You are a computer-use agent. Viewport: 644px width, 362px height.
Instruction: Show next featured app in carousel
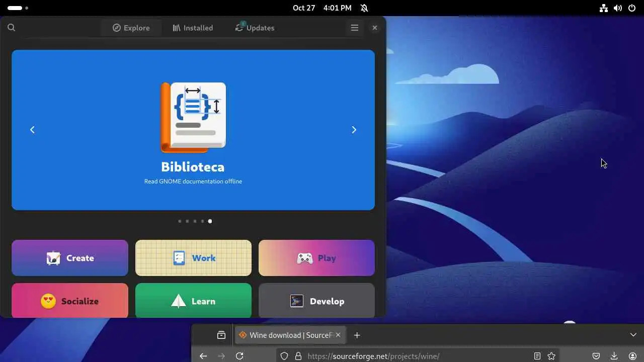354,130
